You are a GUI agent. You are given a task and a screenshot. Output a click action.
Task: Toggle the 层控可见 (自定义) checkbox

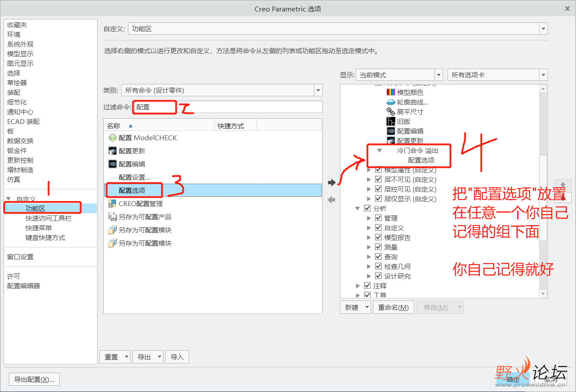pos(378,189)
